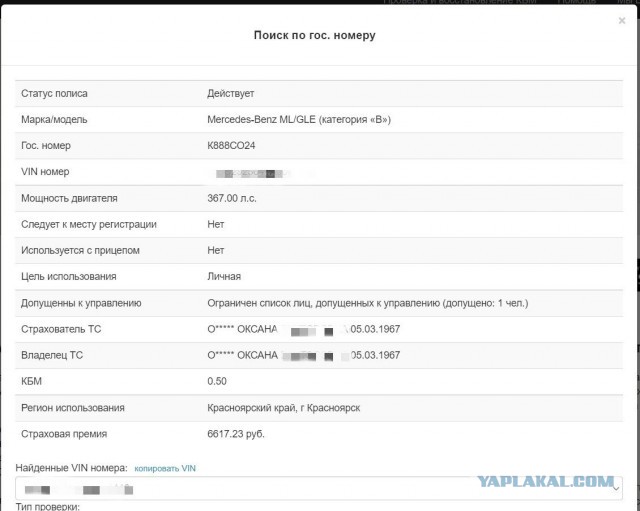This screenshot has width=640, height=511.
Task: Click the Тип проверки label
Action: click(x=48, y=507)
